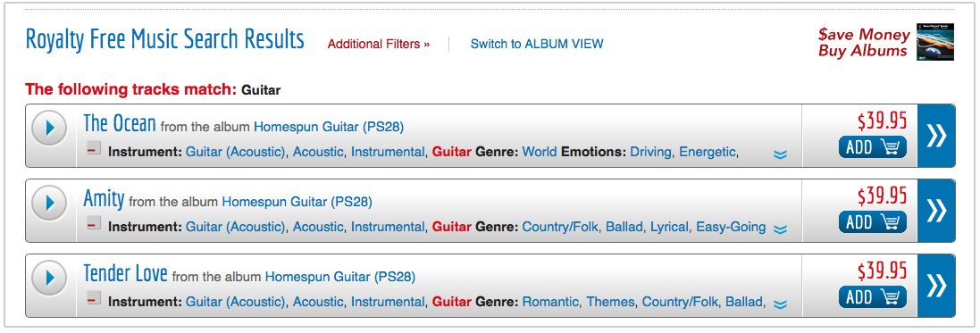Click the Save Money album cover thumbnail
Viewport: 980px width, 333px height.
[935, 42]
